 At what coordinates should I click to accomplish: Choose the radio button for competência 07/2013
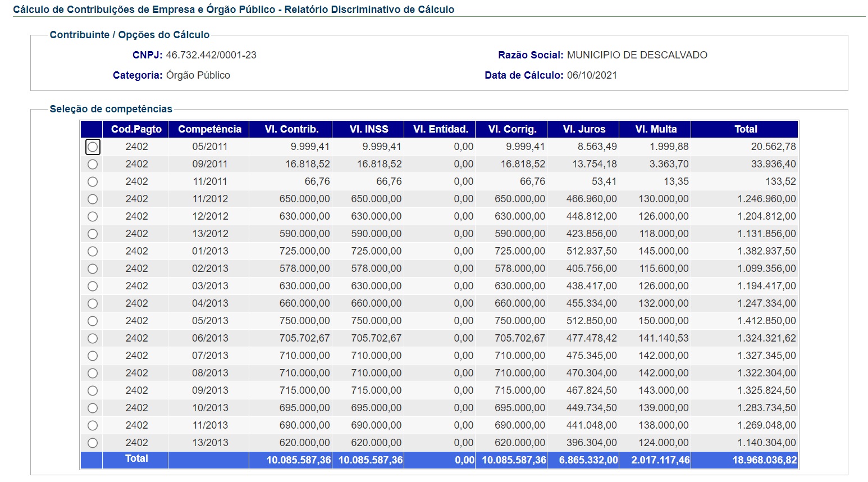tap(93, 356)
